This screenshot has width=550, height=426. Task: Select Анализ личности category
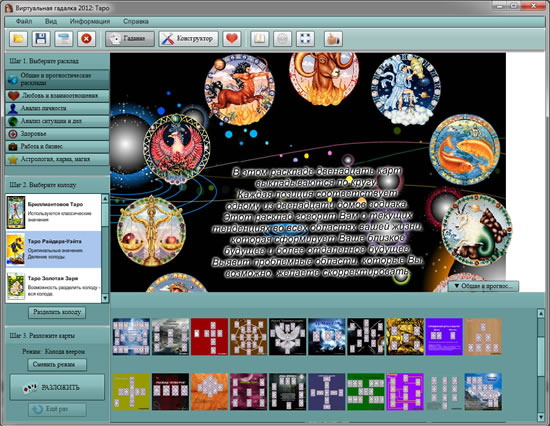coord(58,108)
